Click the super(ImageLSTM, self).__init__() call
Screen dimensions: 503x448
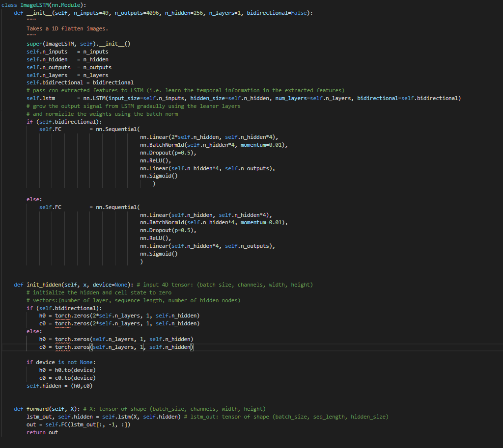pos(78,44)
